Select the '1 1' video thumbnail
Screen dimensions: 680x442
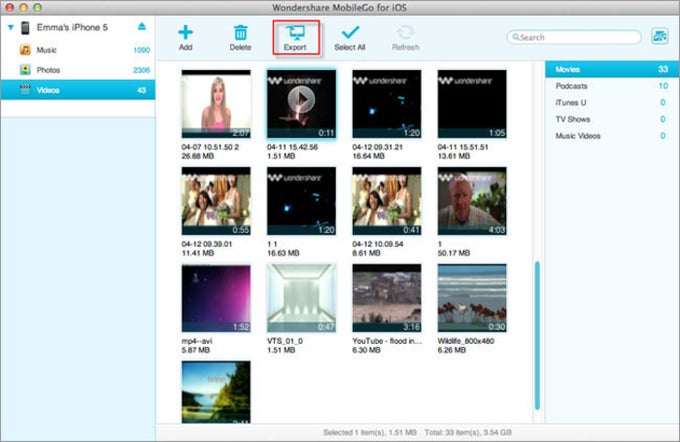tap(301, 201)
